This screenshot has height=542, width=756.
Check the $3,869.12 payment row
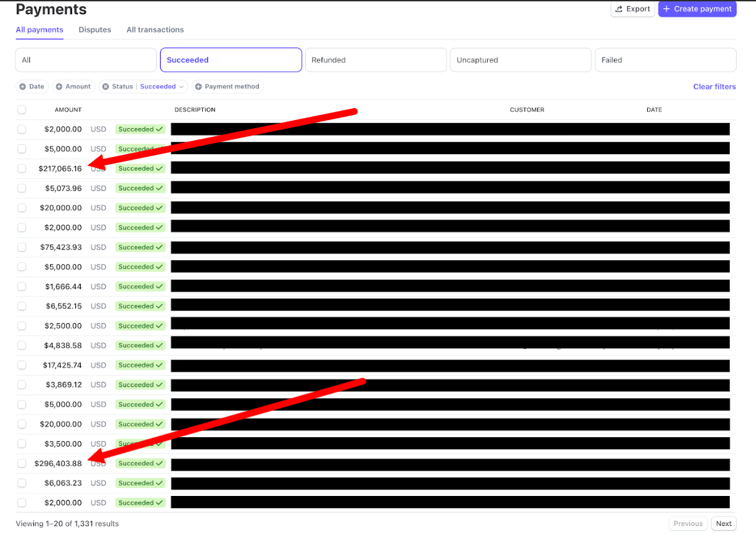pos(22,384)
